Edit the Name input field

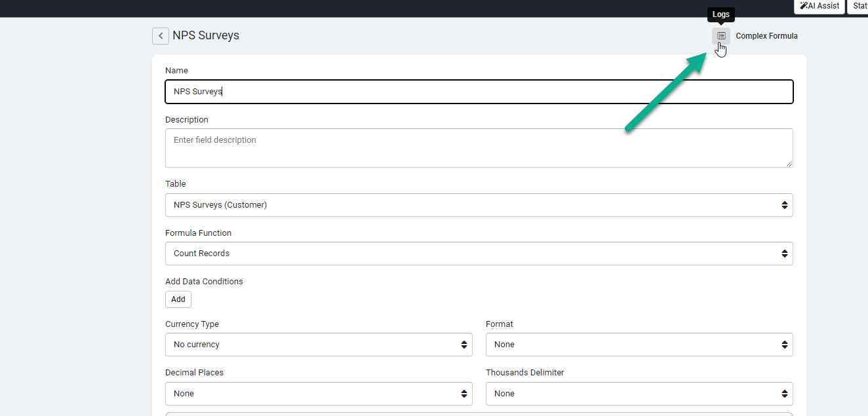[479, 92]
